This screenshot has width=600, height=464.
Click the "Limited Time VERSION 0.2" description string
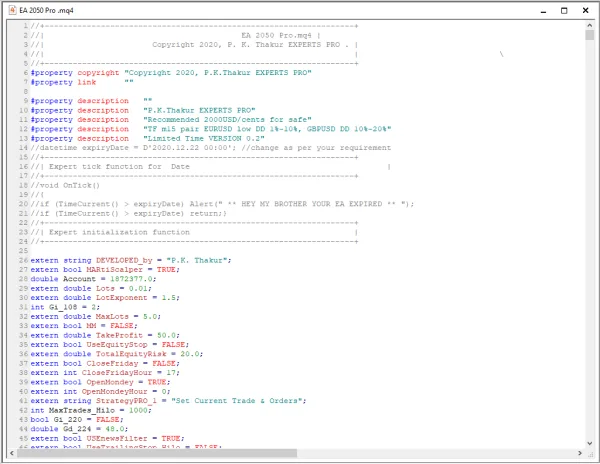(204, 138)
